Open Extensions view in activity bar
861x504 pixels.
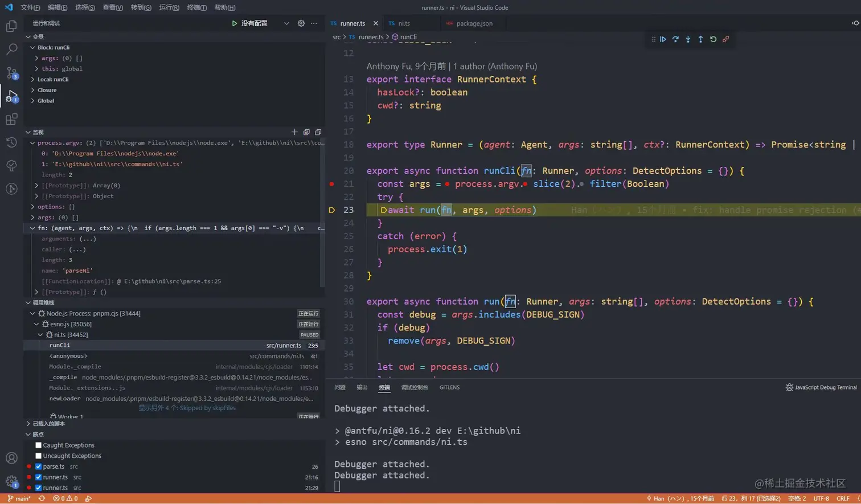[x=11, y=120]
